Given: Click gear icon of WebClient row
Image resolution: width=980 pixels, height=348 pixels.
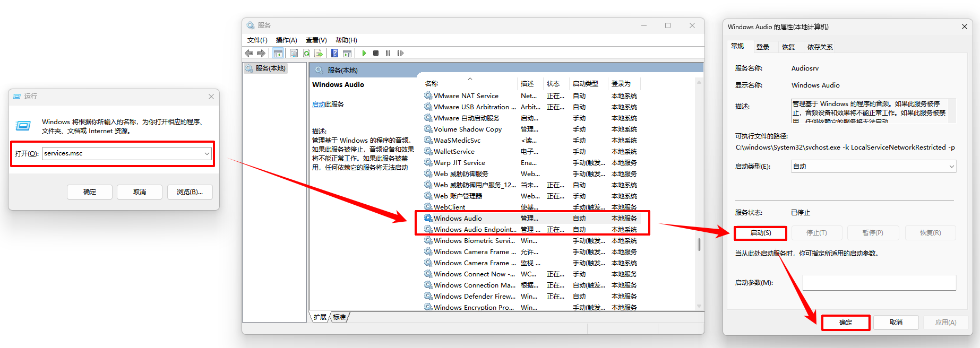Looking at the screenshot, I should 428,207.
